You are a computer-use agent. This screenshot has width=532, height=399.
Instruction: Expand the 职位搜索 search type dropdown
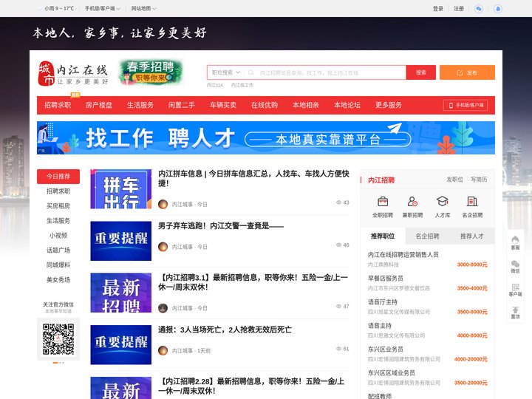(225, 72)
